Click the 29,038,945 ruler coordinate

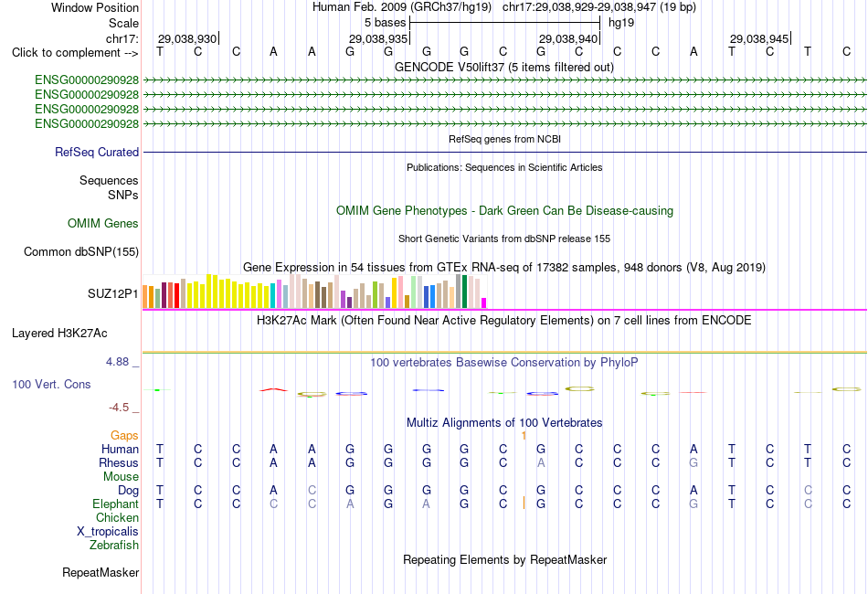(x=759, y=38)
